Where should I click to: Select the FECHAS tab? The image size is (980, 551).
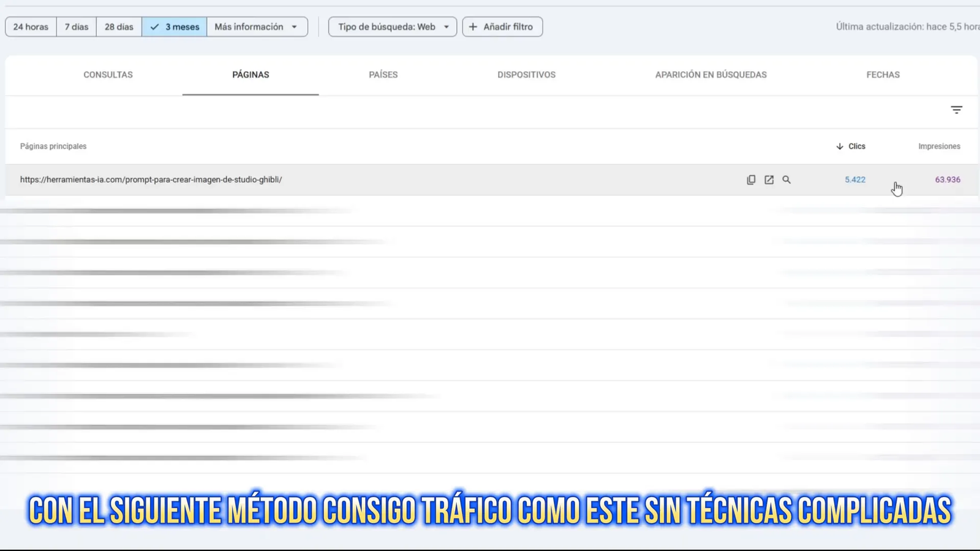point(883,75)
